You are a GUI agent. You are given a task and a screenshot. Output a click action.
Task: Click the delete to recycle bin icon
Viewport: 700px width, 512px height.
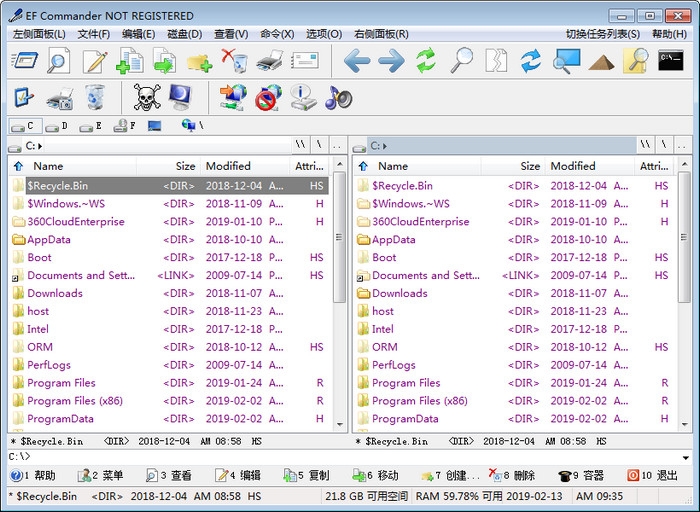pos(235,60)
